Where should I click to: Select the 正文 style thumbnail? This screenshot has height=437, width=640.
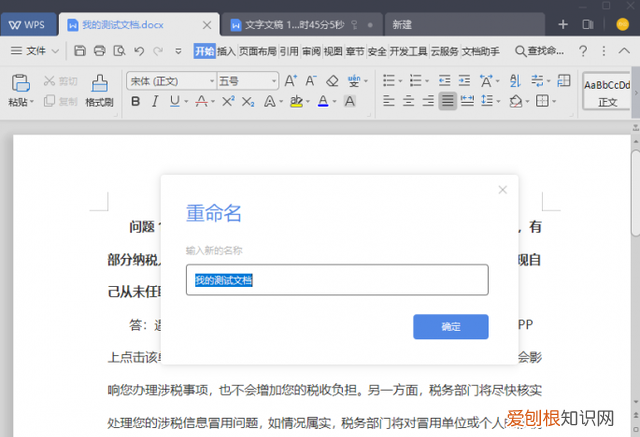(x=607, y=91)
